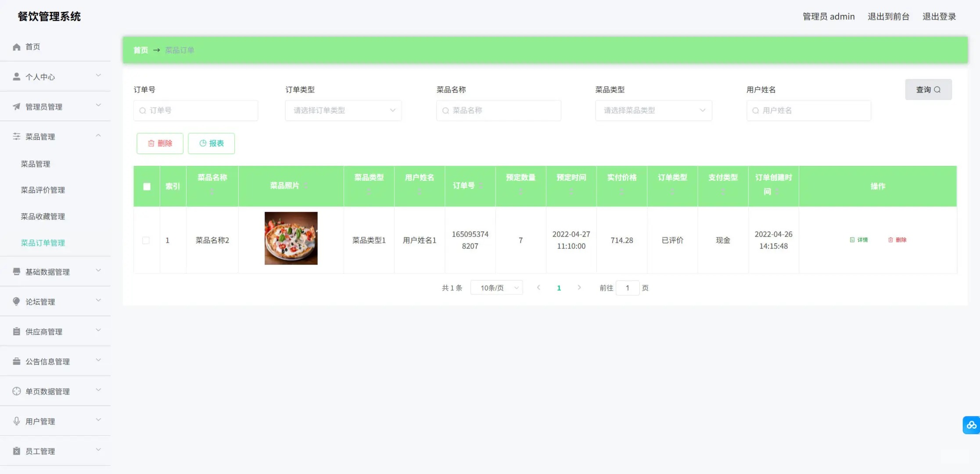Expand the 管理员管理 menu chevron
Screen dimensions: 980x474
(x=98, y=105)
